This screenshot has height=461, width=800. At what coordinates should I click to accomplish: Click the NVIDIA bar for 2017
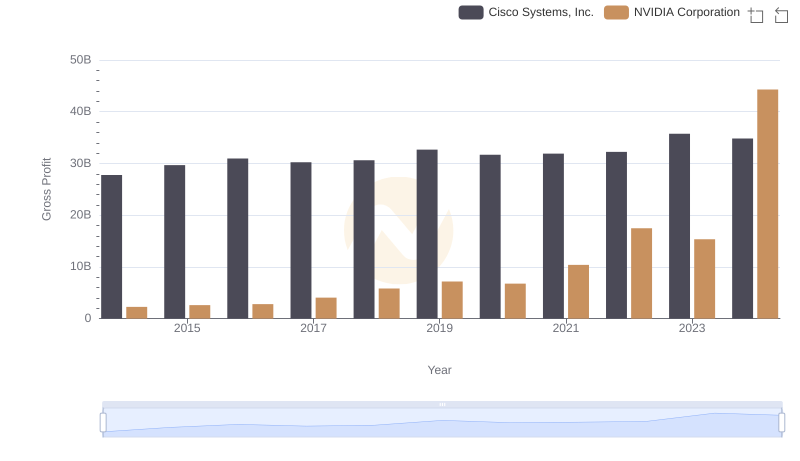326,308
